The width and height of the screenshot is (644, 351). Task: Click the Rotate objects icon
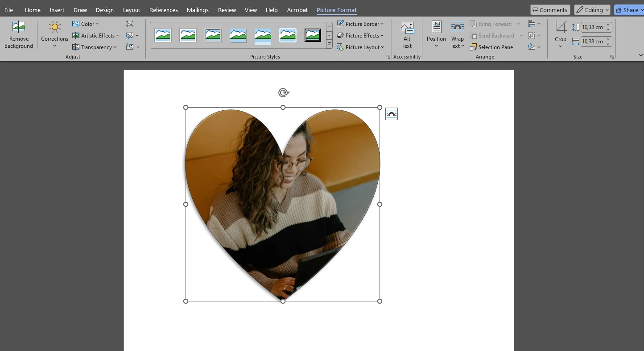[532, 47]
